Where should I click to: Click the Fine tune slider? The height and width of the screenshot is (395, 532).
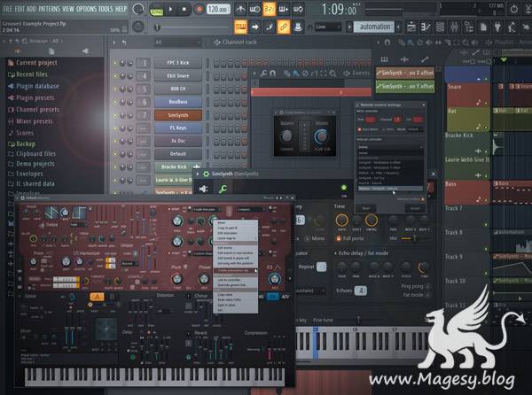pos(358,320)
